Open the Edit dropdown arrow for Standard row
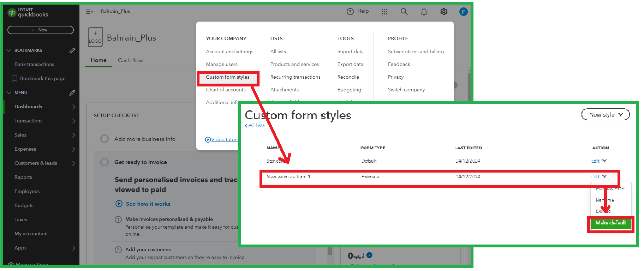 pyautogui.click(x=604, y=161)
